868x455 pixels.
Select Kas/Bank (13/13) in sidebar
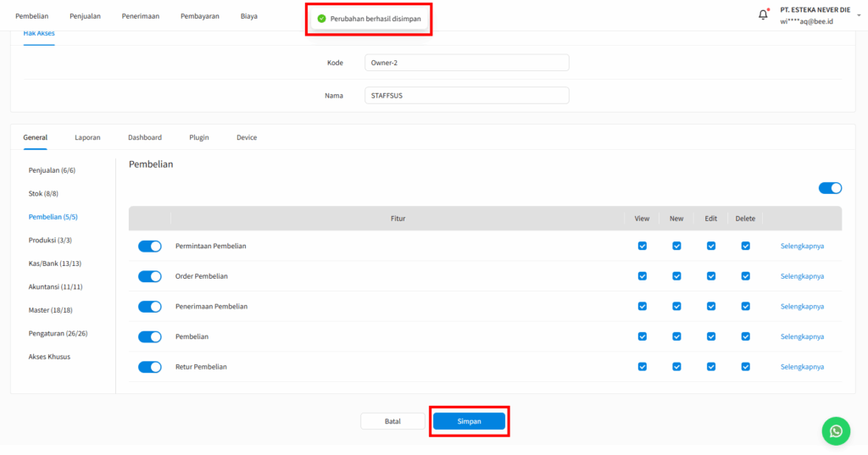(x=55, y=264)
